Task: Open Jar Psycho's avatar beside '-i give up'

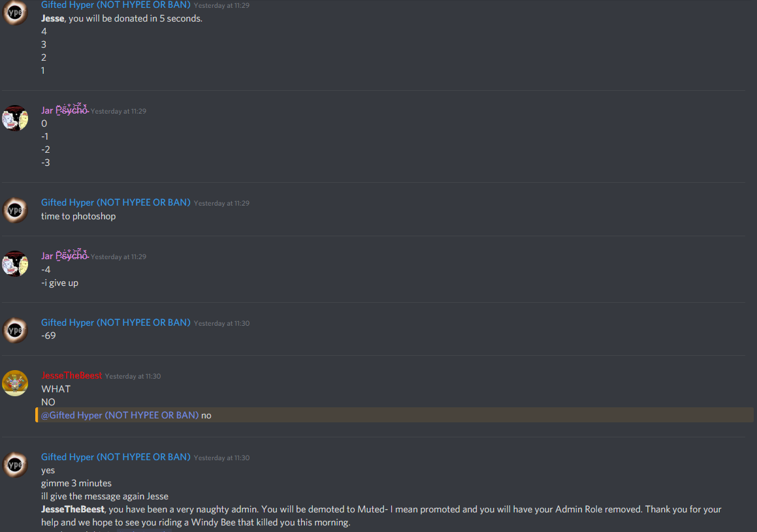Action: 15,264
